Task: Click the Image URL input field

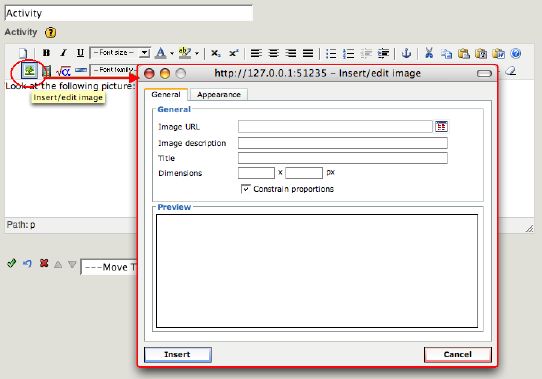Action: [x=335, y=127]
